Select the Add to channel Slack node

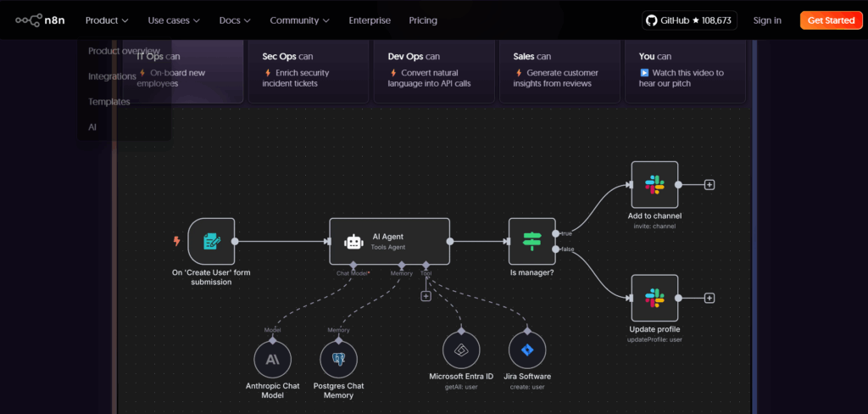(655, 185)
